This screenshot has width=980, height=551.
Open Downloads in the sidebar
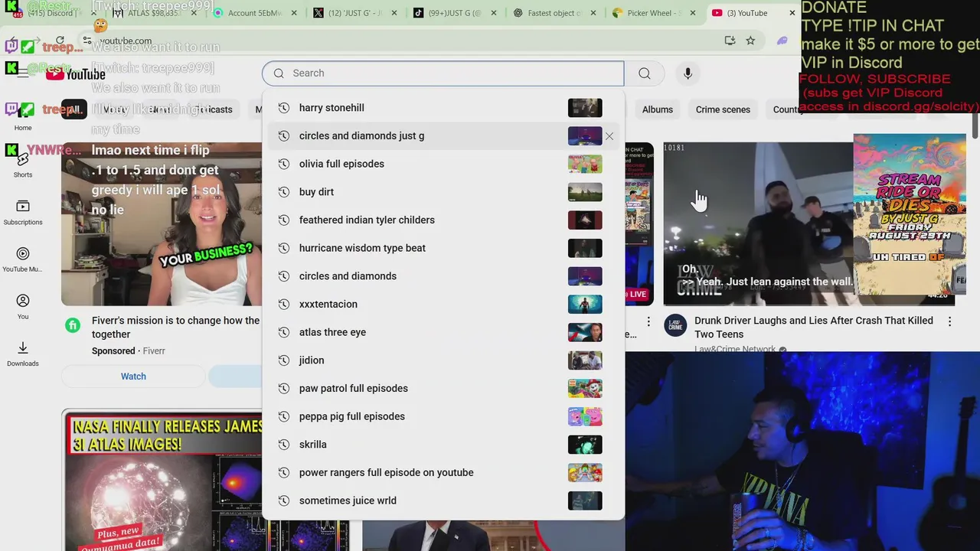click(x=23, y=354)
